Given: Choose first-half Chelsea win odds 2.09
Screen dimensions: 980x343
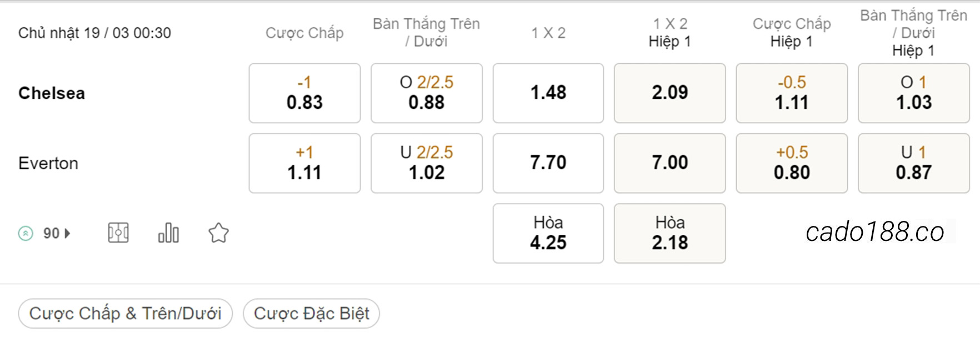Looking at the screenshot, I should [670, 93].
